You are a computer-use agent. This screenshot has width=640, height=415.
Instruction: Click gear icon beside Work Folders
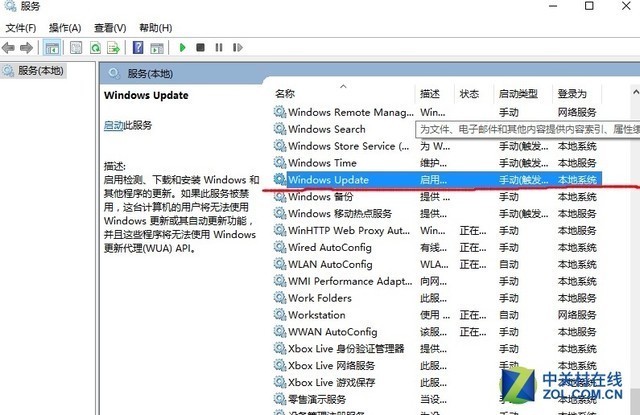click(x=280, y=298)
